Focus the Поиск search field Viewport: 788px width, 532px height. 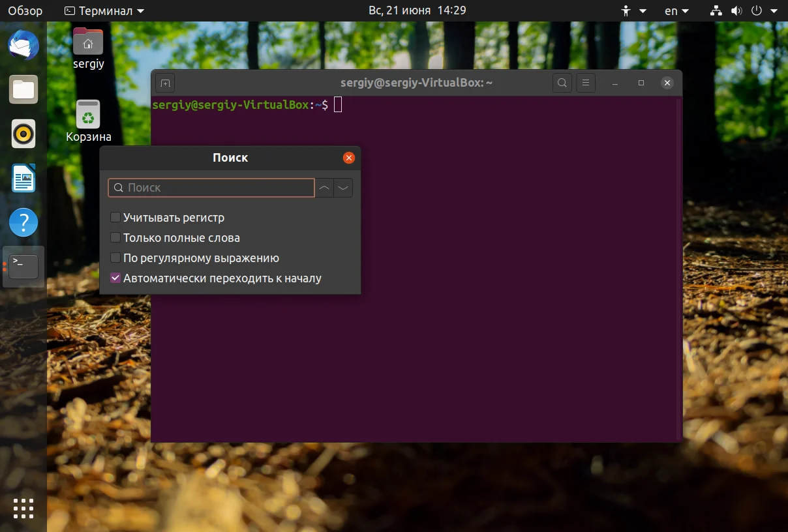[x=211, y=188]
